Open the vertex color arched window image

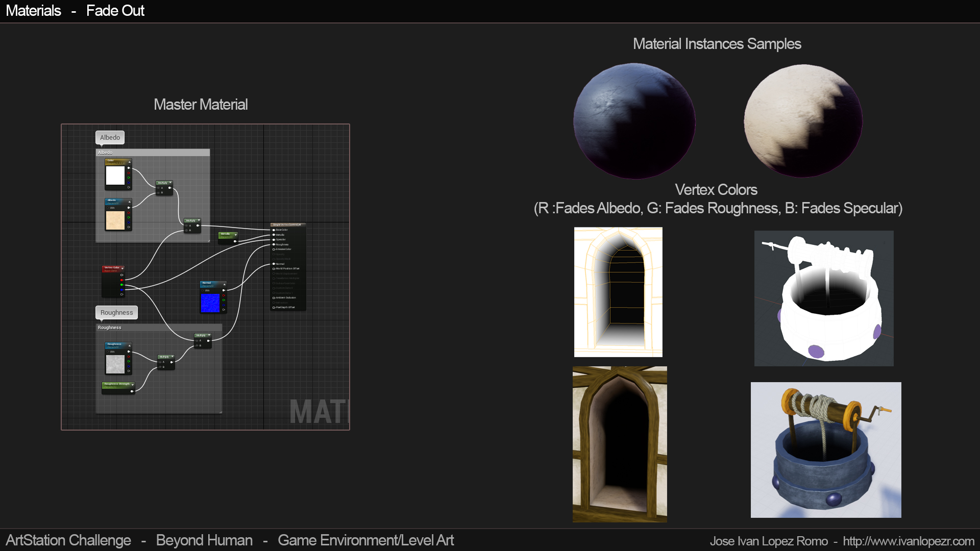(618, 292)
